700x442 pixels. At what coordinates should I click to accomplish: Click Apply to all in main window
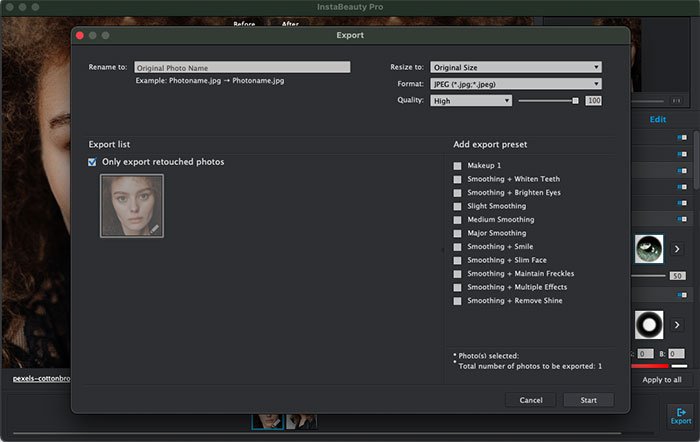662,379
